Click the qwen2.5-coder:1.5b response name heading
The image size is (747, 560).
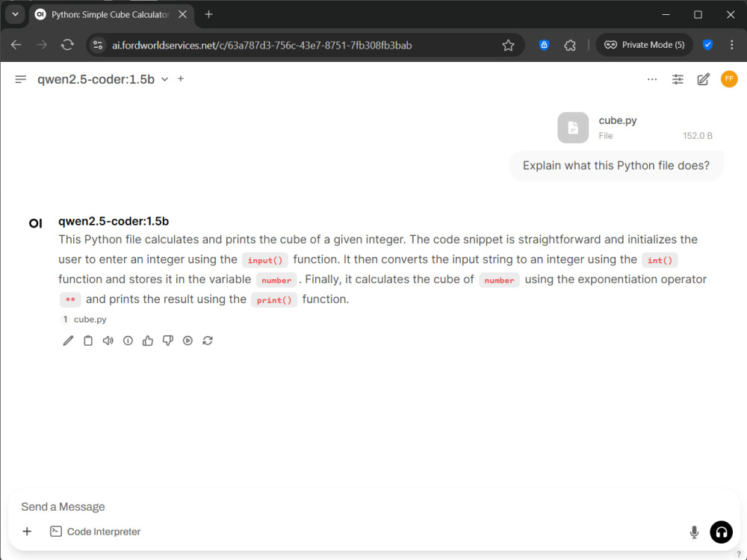pyautogui.click(x=114, y=221)
